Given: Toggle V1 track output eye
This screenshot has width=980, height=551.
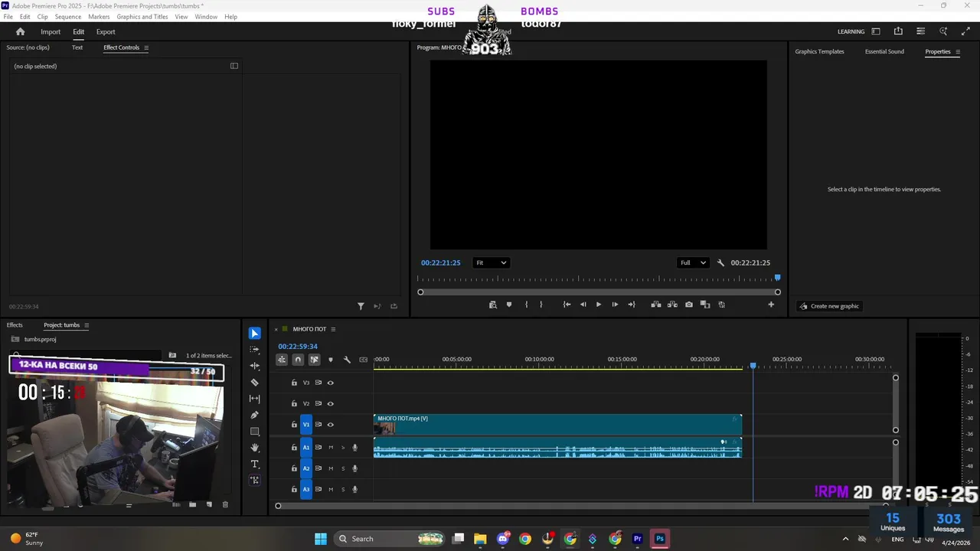Looking at the screenshot, I should [x=331, y=425].
